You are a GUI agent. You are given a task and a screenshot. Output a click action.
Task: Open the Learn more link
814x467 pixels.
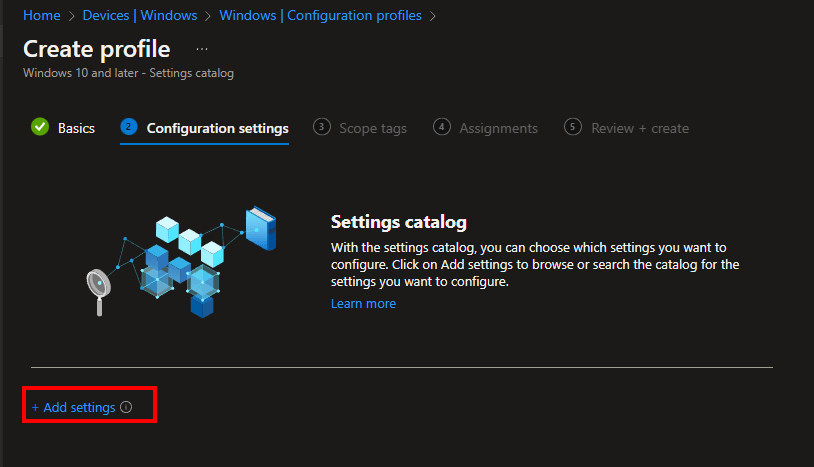tap(363, 304)
